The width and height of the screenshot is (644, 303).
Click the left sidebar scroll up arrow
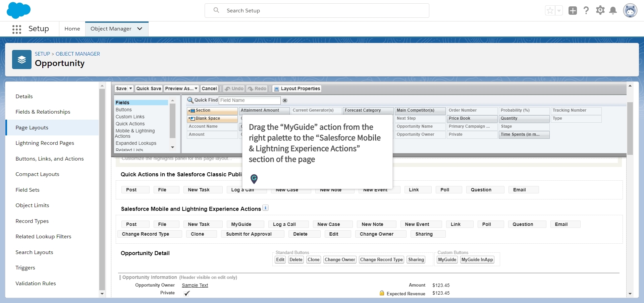(x=102, y=86)
